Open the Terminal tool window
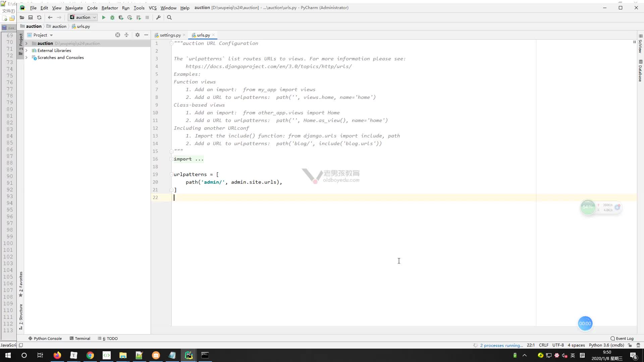 point(80,339)
